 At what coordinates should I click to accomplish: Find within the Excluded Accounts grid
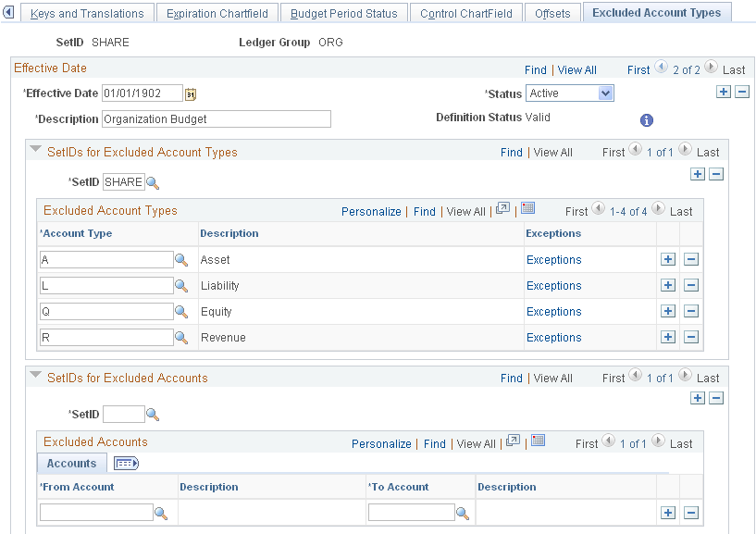coord(434,444)
